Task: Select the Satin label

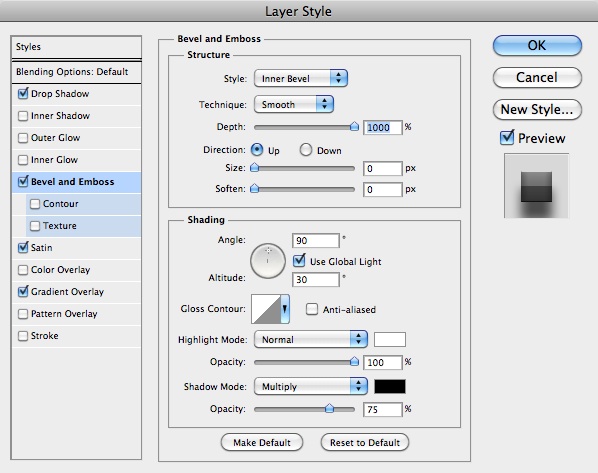Action: pyautogui.click(x=42, y=248)
